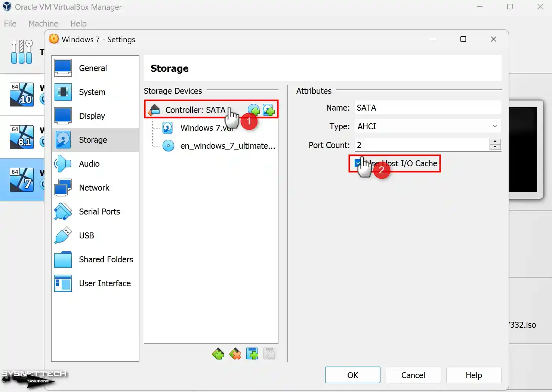Click the Cancel button
Image resolution: width=552 pixels, height=392 pixels.
click(x=413, y=375)
